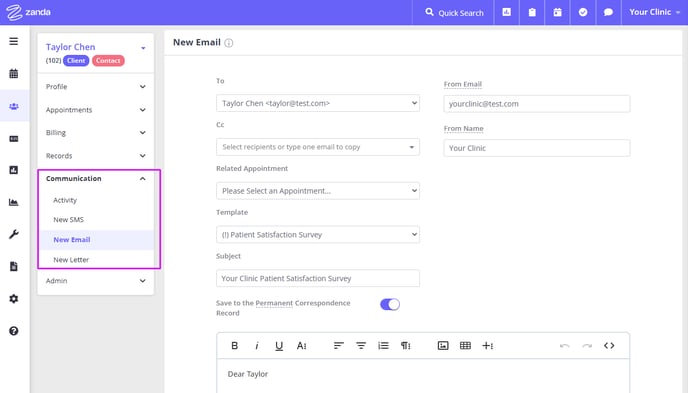Toggle Save to Permanent Correspondence Record switch
This screenshot has height=393, width=688.
click(x=390, y=304)
